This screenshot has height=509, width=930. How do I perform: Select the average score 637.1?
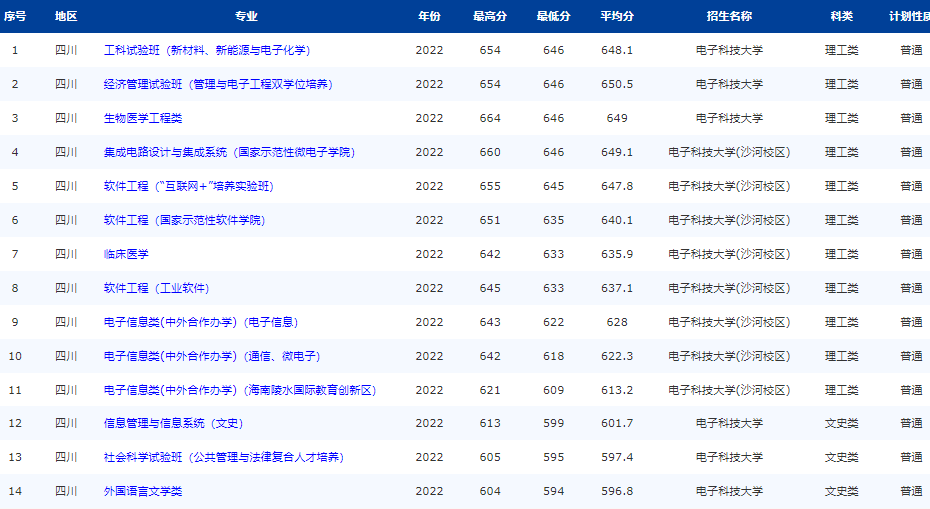[x=617, y=288]
